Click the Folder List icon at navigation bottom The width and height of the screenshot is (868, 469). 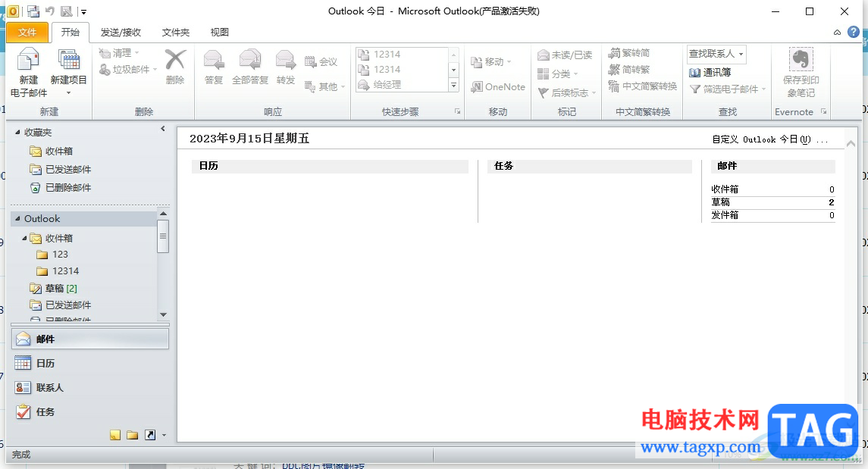[133, 435]
